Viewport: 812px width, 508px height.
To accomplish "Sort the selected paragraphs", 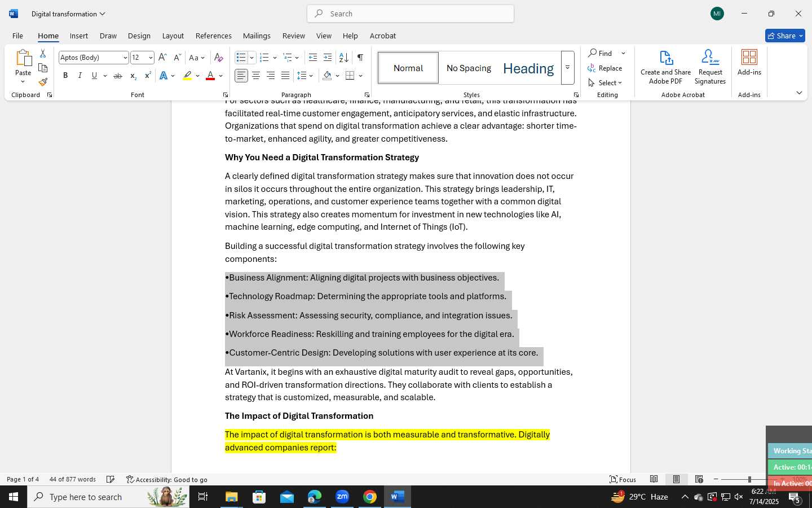I will [343, 58].
